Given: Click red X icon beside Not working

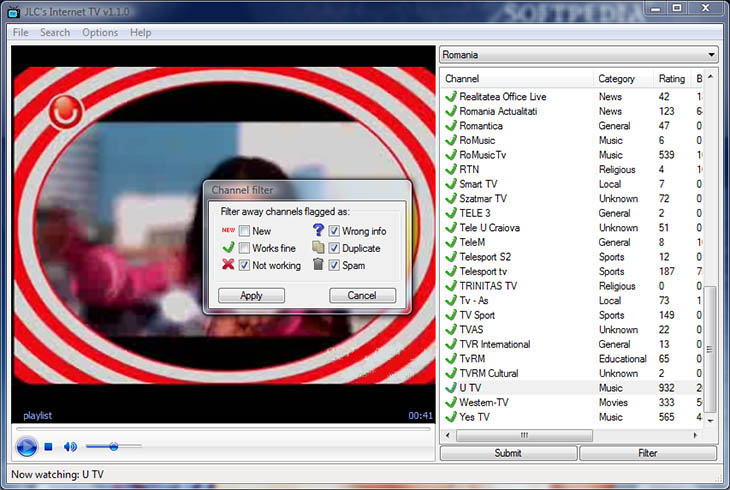Looking at the screenshot, I should point(228,265).
